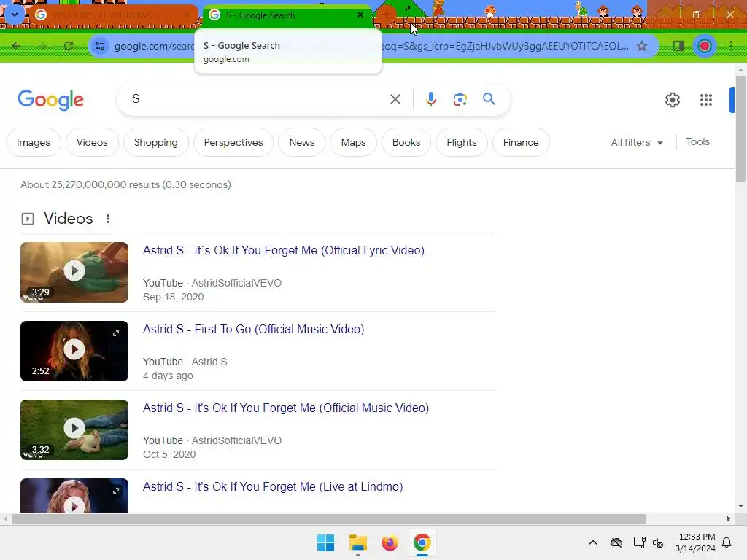
Task: Focus the Google search box
Action: coord(258,99)
